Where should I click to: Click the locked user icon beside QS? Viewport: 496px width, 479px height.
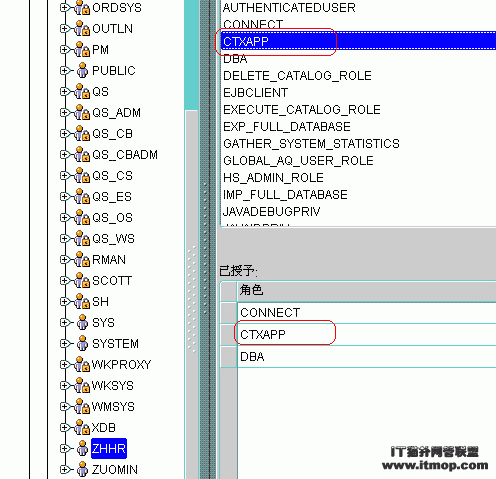82,92
